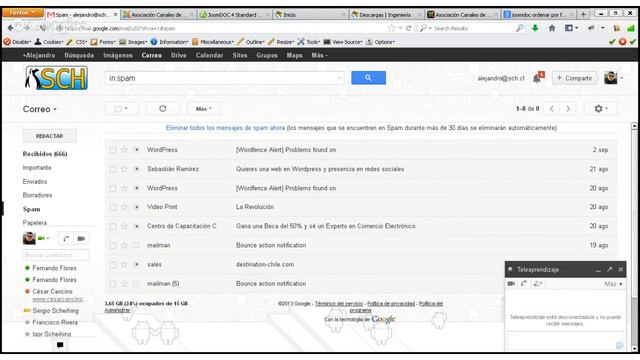
Task: Click the refresh mail icon
Action: click(x=162, y=109)
